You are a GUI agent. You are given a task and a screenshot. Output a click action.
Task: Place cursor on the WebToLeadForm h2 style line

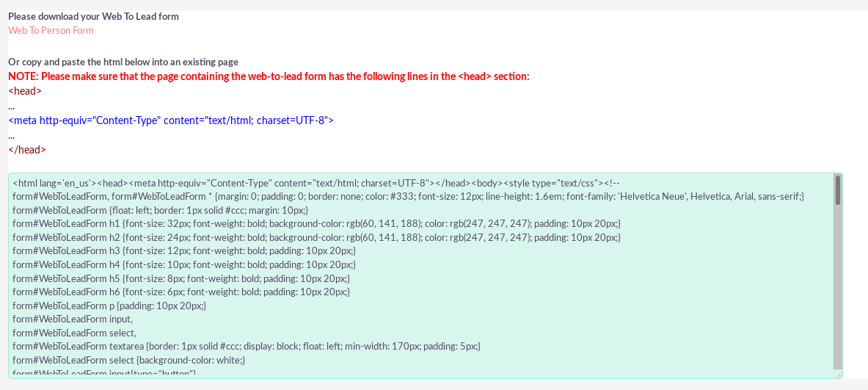317,238
